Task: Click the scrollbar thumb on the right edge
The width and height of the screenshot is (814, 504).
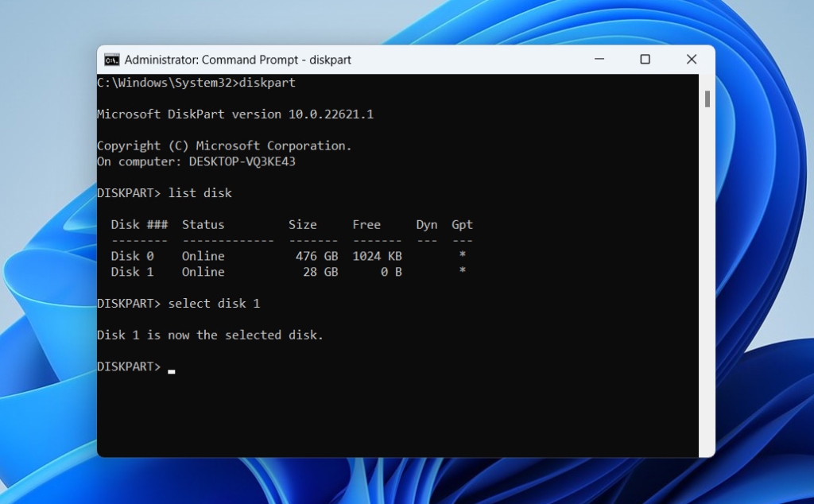Action: pyautogui.click(x=707, y=98)
